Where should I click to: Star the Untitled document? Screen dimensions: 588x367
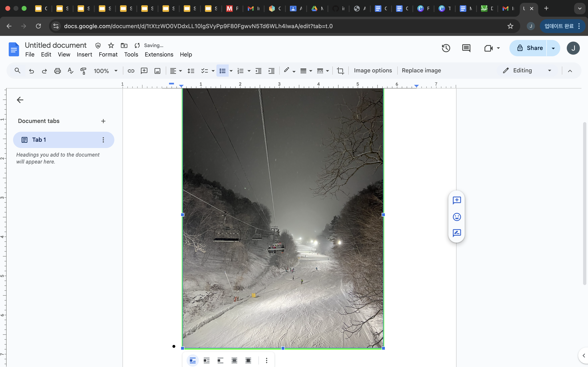point(111,45)
